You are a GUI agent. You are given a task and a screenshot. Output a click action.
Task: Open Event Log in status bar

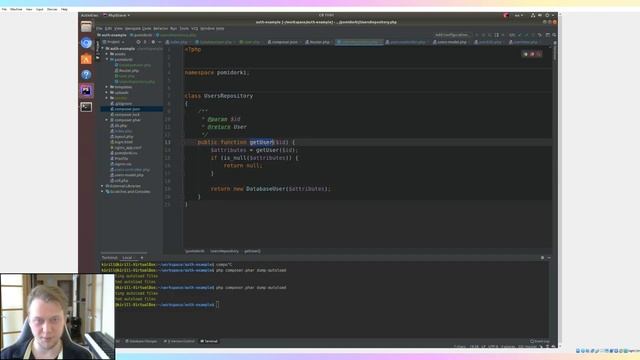540,341
